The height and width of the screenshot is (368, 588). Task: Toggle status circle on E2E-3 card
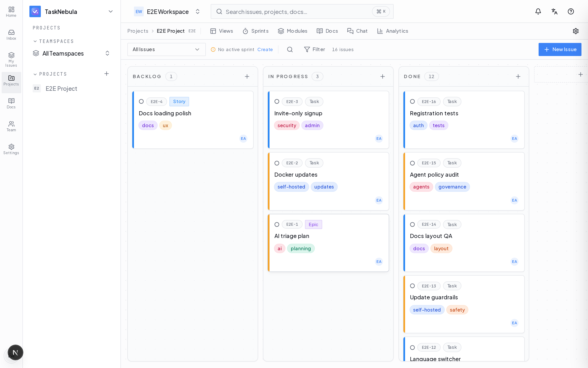pyautogui.click(x=277, y=101)
